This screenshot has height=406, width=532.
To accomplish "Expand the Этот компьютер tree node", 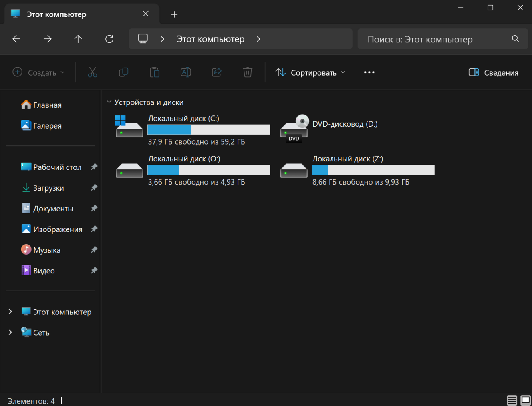I will 10,312.
